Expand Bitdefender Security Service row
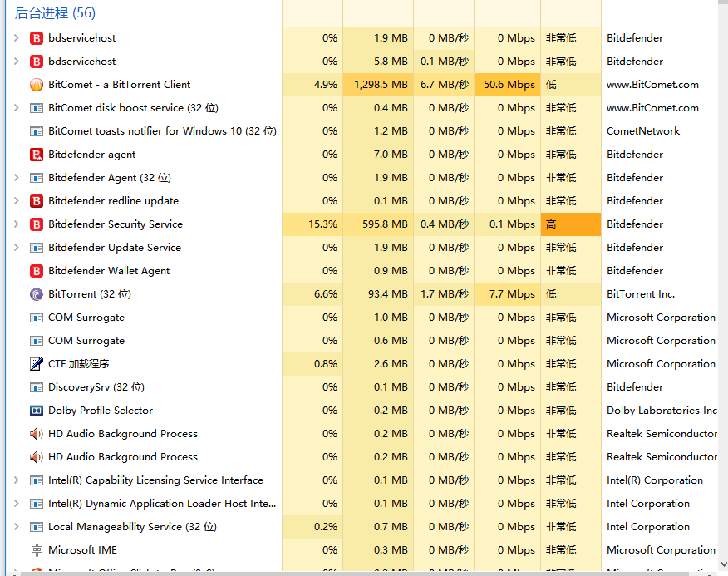 [17, 224]
